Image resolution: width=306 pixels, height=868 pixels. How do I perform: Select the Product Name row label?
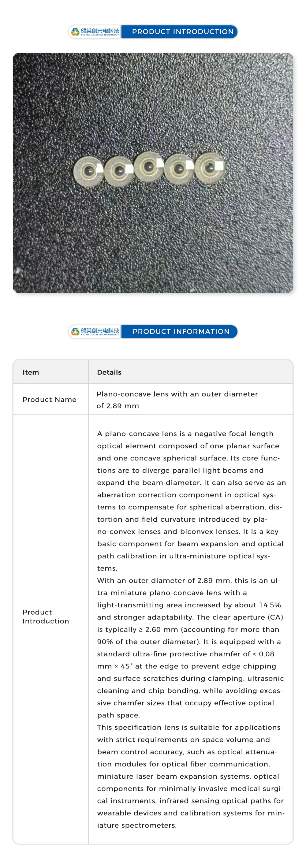pos(50,400)
